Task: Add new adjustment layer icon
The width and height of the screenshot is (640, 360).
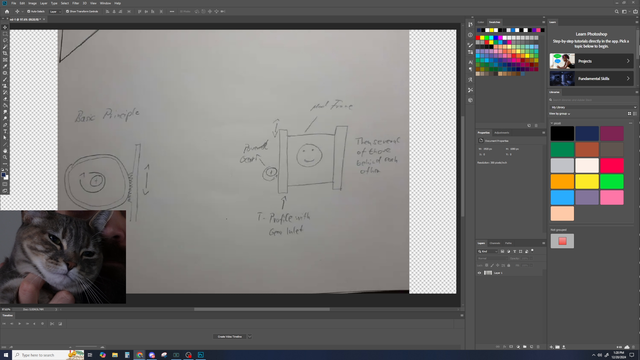Action: 518,347
